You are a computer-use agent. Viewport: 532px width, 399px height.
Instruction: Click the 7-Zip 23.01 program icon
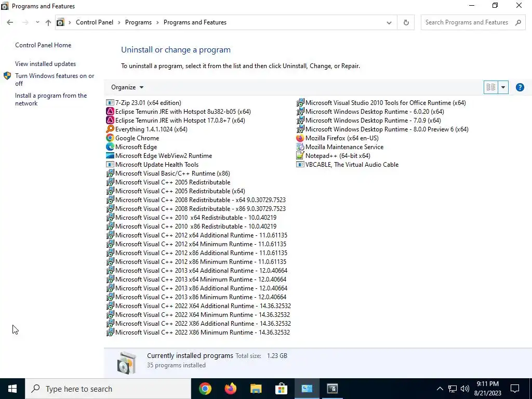pos(110,102)
